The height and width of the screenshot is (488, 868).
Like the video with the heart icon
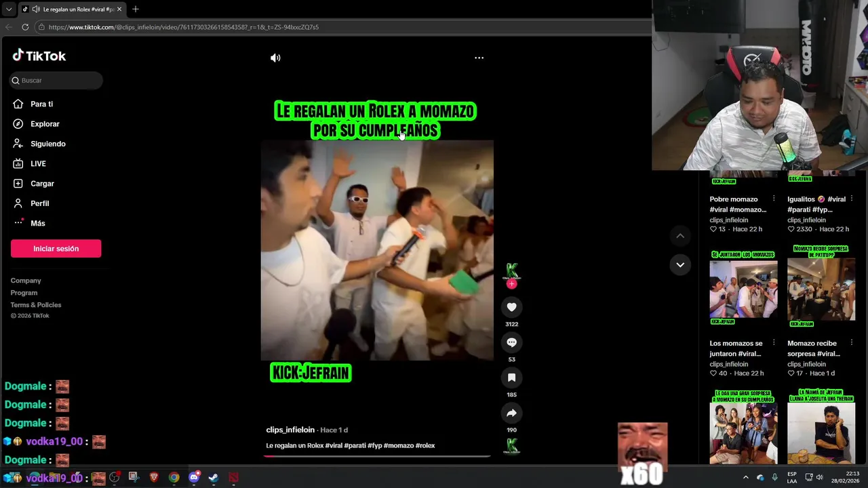click(x=511, y=307)
